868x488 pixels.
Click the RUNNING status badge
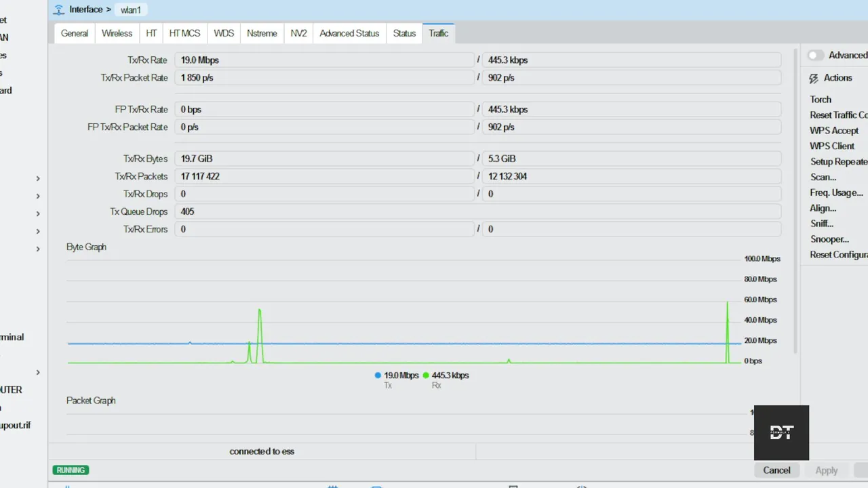71,470
